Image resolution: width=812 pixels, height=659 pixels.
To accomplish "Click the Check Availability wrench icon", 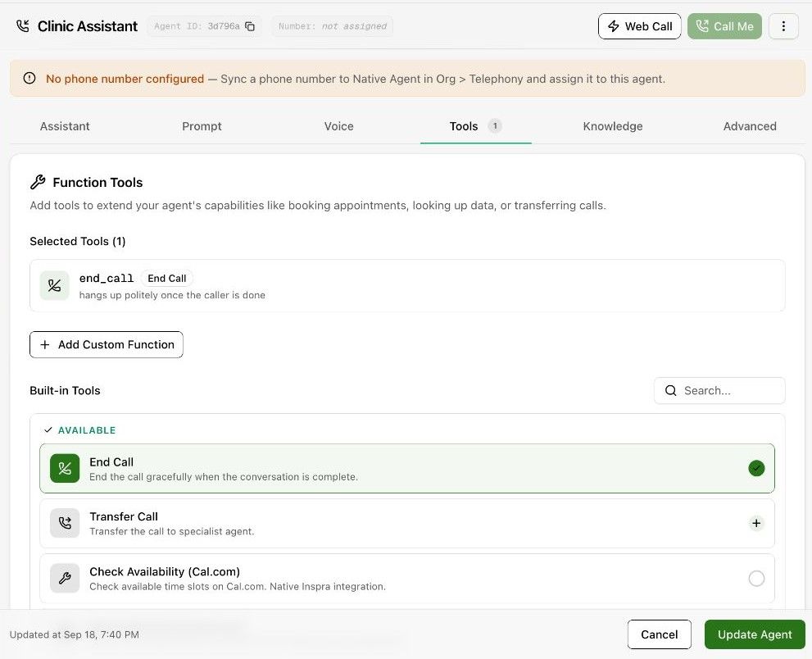I will [x=65, y=578].
